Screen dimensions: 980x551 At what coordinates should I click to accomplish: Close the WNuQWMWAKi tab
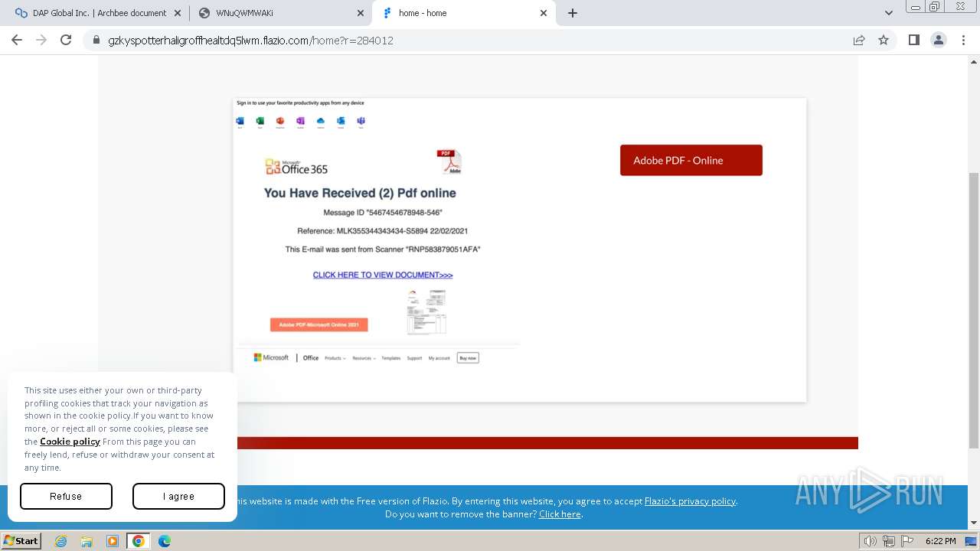(x=361, y=13)
